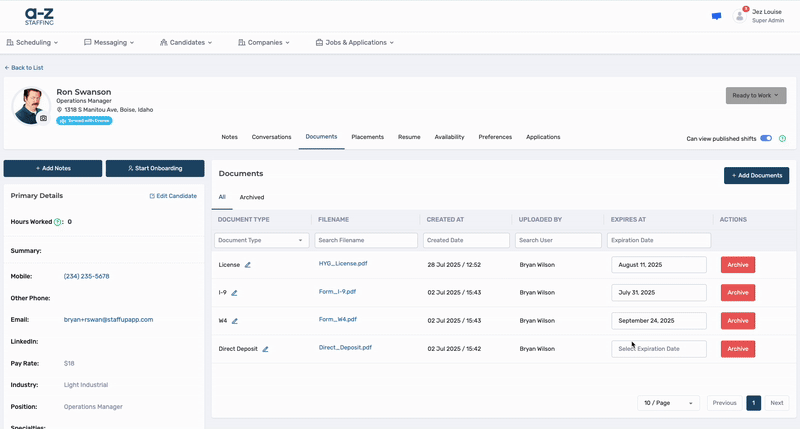Open HYG_License.pdf file link
The image size is (800, 429).
[343, 264]
